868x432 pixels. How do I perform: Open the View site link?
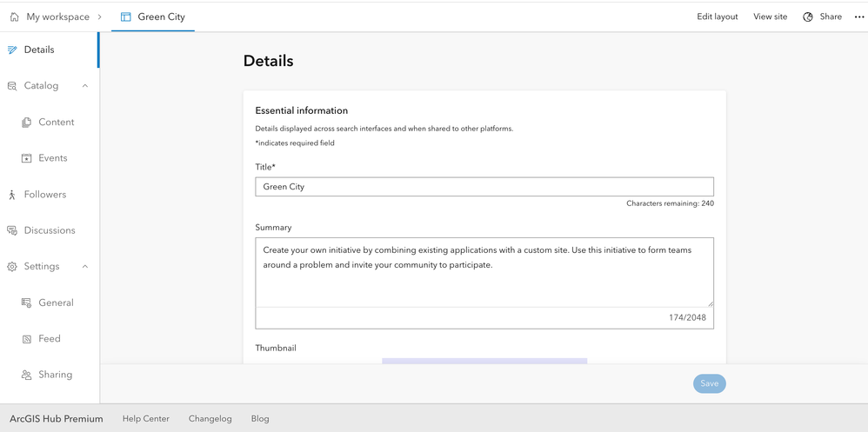click(x=770, y=17)
